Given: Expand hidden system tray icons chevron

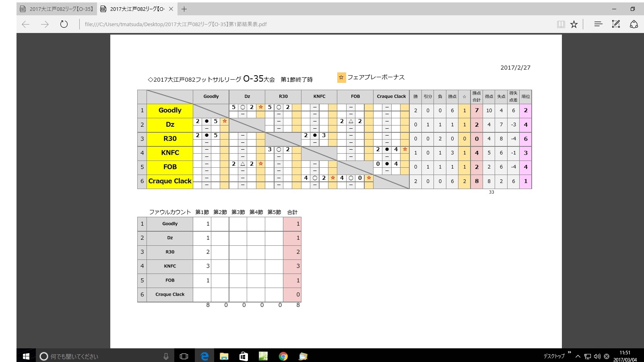Looking at the screenshot, I should (x=578, y=356).
